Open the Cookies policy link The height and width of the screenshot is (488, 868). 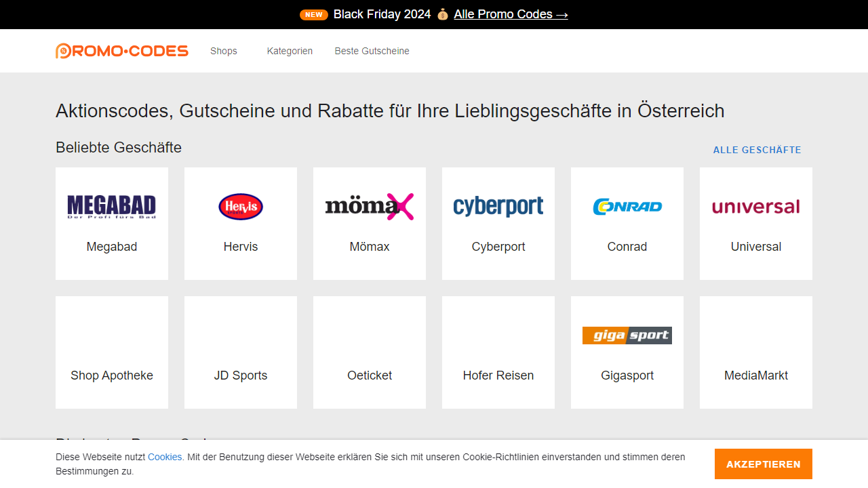click(x=165, y=457)
